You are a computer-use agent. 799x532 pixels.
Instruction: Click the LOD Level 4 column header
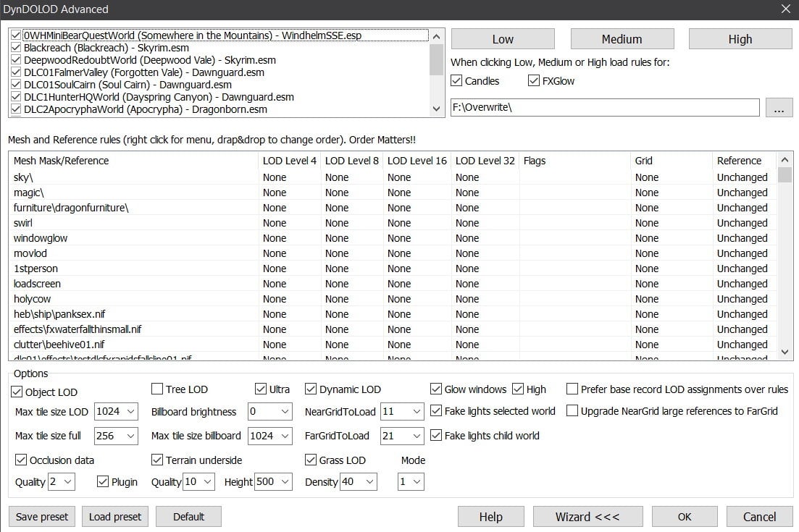pos(290,161)
